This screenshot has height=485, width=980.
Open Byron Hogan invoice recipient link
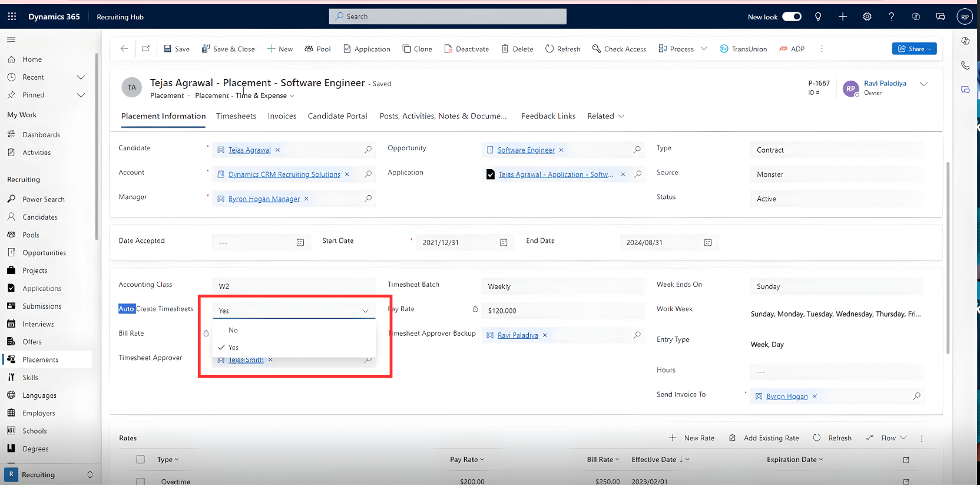tap(787, 397)
